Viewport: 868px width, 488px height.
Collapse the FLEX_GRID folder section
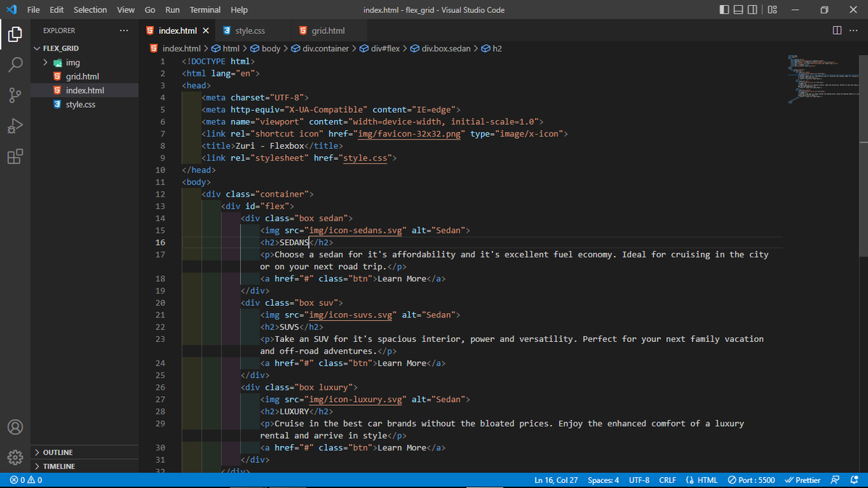coord(83,48)
